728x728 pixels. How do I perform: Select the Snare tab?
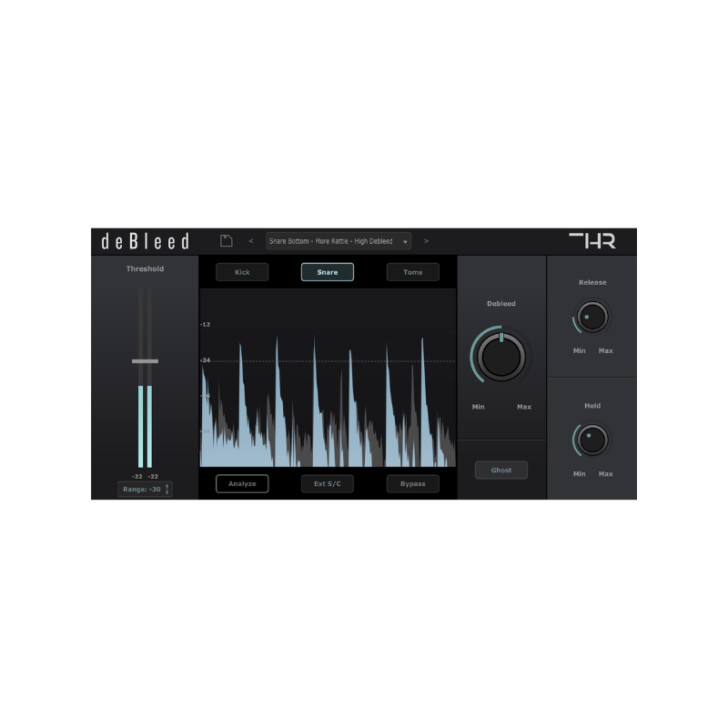tap(328, 272)
